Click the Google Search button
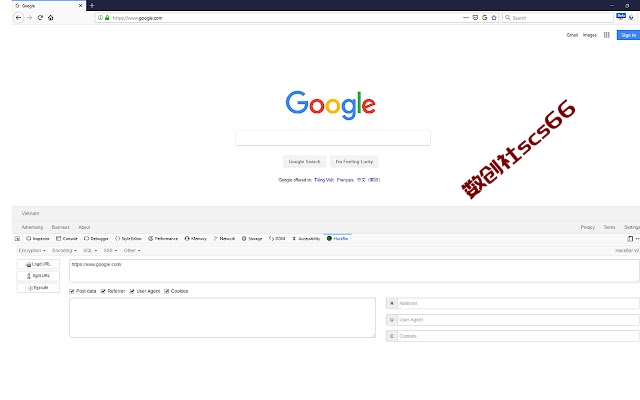The width and height of the screenshot is (640, 400). (x=304, y=162)
